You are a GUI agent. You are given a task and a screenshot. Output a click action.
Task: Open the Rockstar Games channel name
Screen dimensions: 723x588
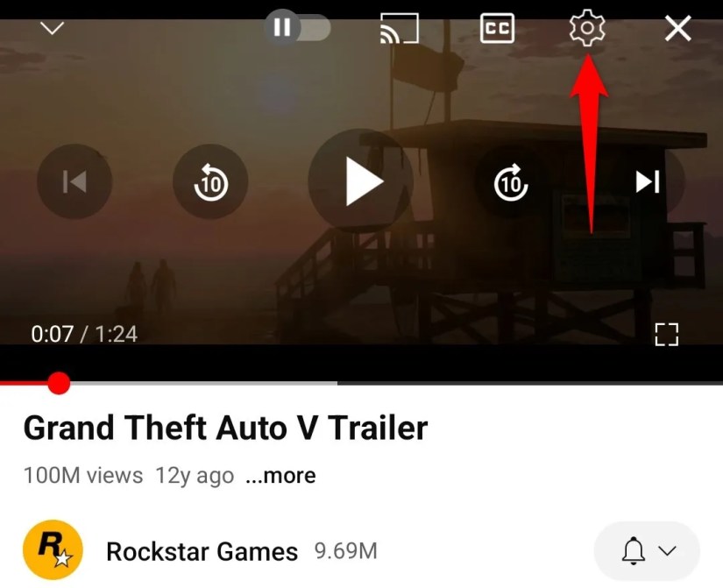[202, 551]
